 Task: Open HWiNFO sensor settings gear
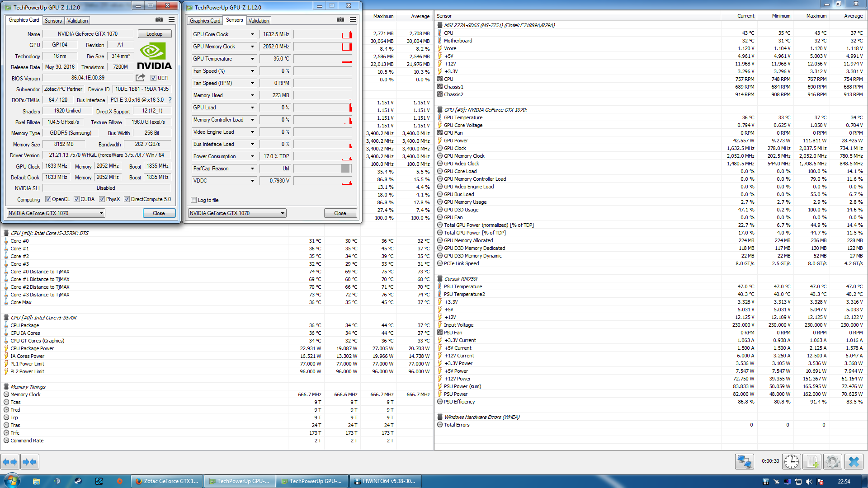click(x=832, y=462)
